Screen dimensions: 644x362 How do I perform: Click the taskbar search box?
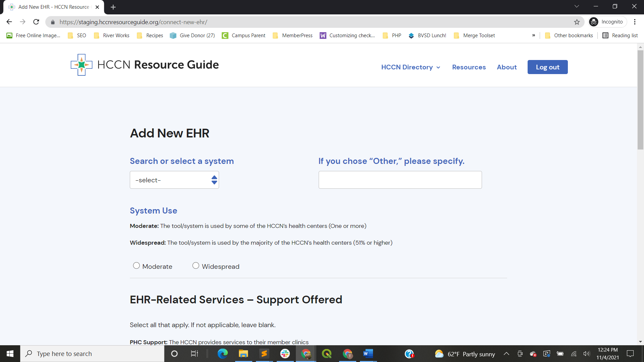point(92,354)
